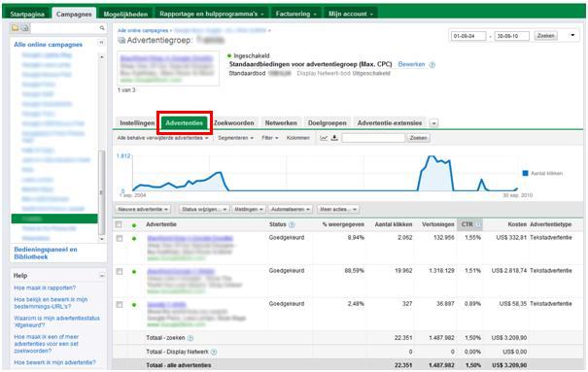Click Bewerken link for default bids

[411, 64]
